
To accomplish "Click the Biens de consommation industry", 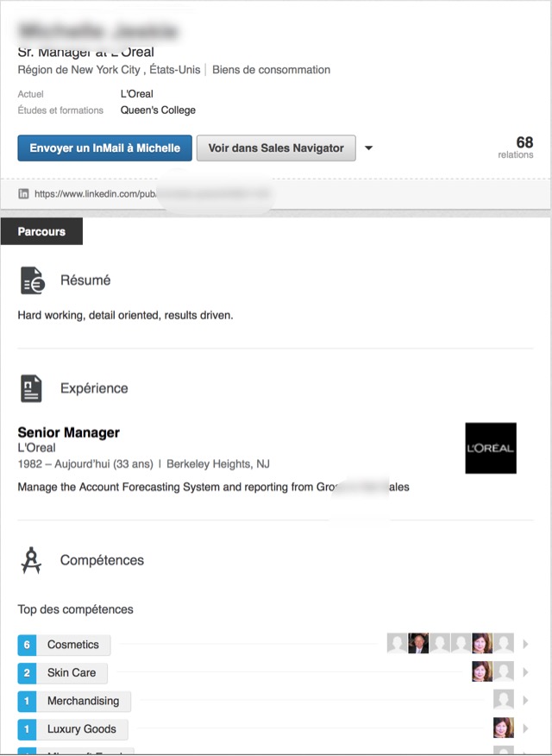I will pos(271,70).
